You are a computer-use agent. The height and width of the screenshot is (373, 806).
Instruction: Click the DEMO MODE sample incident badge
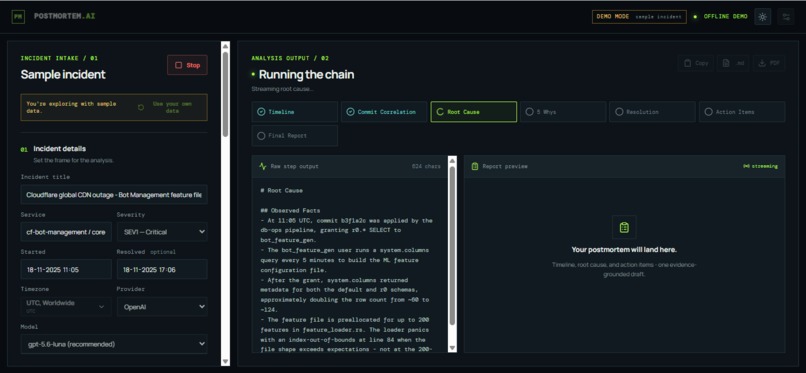click(x=639, y=16)
